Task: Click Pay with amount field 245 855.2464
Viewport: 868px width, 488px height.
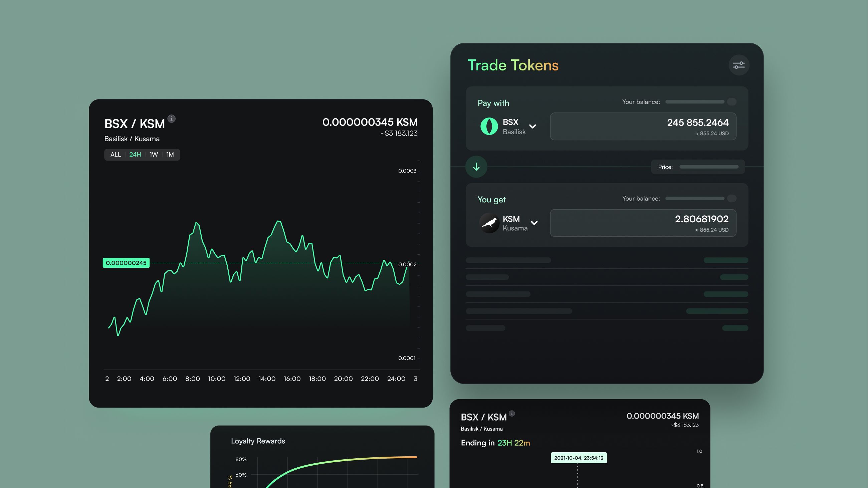Action: point(643,126)
